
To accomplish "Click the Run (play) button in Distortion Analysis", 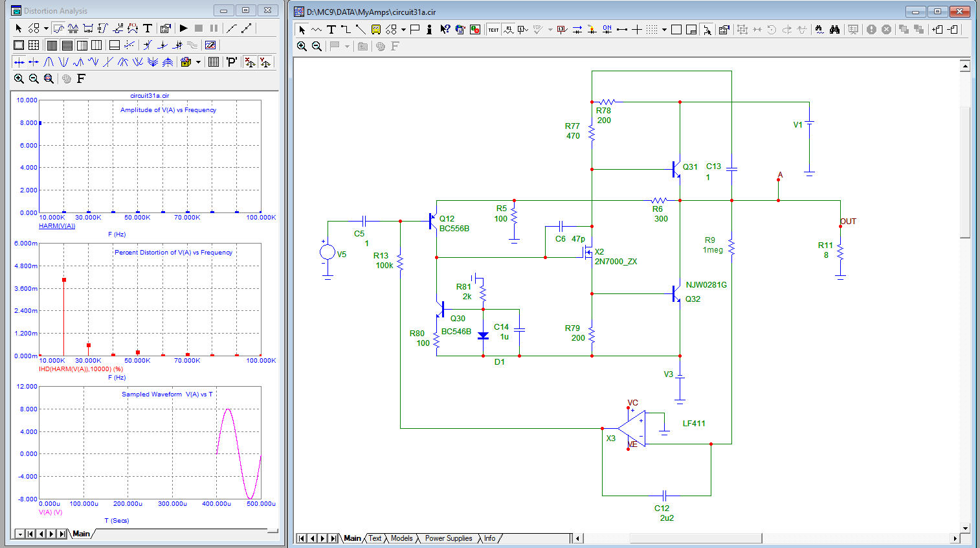I will click(184, 29).
